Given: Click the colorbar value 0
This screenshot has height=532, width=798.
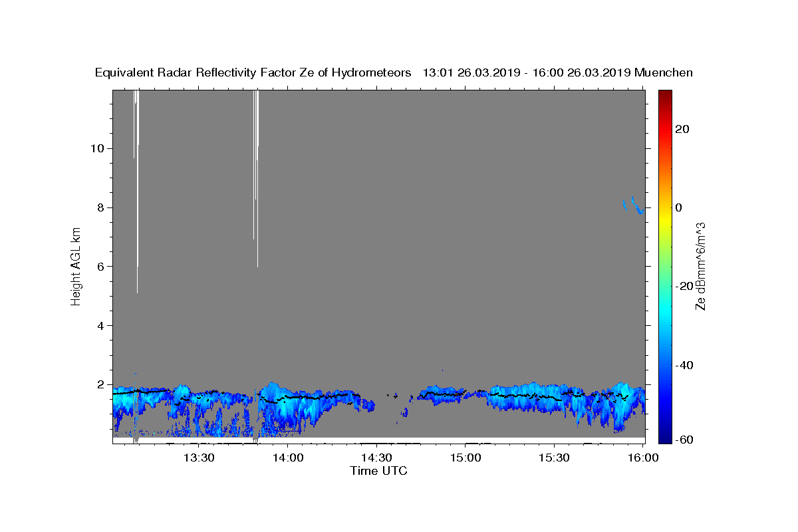Looking at the screenshot, I should 678,207.
